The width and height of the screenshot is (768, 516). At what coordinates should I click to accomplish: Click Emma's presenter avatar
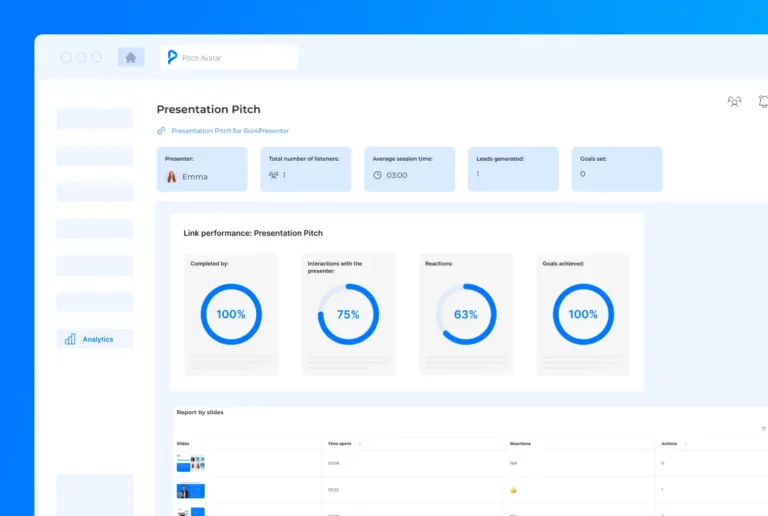tap(171, 176)
